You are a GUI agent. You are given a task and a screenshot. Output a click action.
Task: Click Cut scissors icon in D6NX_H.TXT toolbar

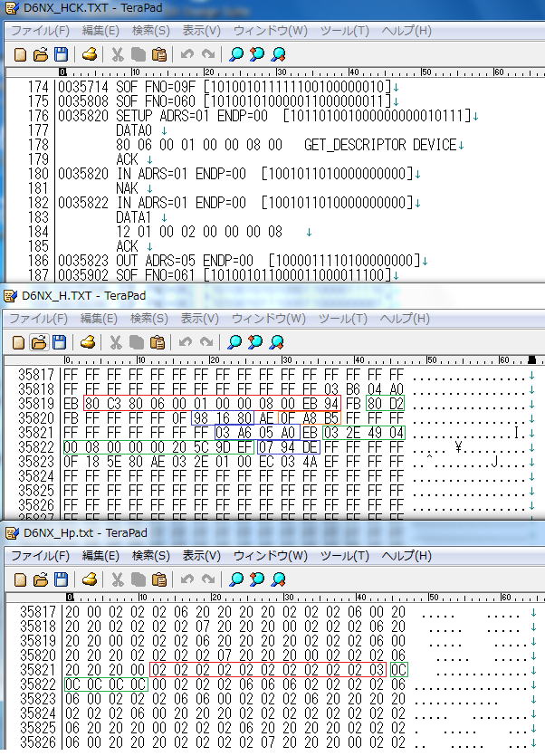click(117, 342)
